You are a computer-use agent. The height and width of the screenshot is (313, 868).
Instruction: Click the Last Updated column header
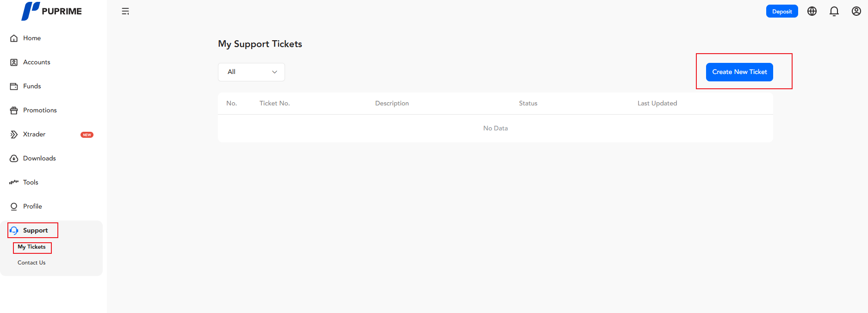657,104
